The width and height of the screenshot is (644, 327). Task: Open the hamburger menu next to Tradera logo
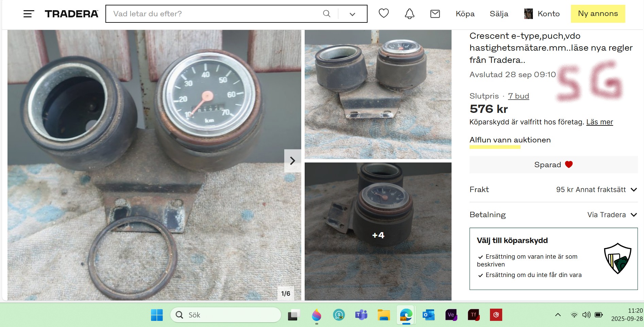tap(29, 14)
